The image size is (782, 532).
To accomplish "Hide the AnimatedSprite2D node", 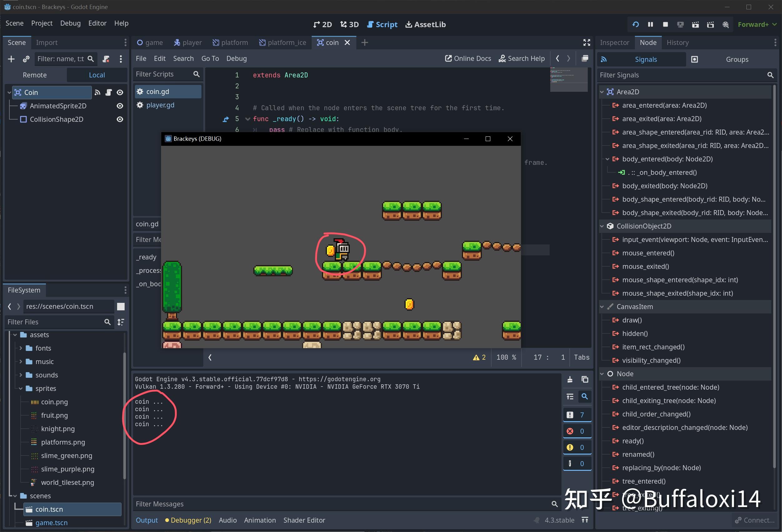I will tap(120, 106).
